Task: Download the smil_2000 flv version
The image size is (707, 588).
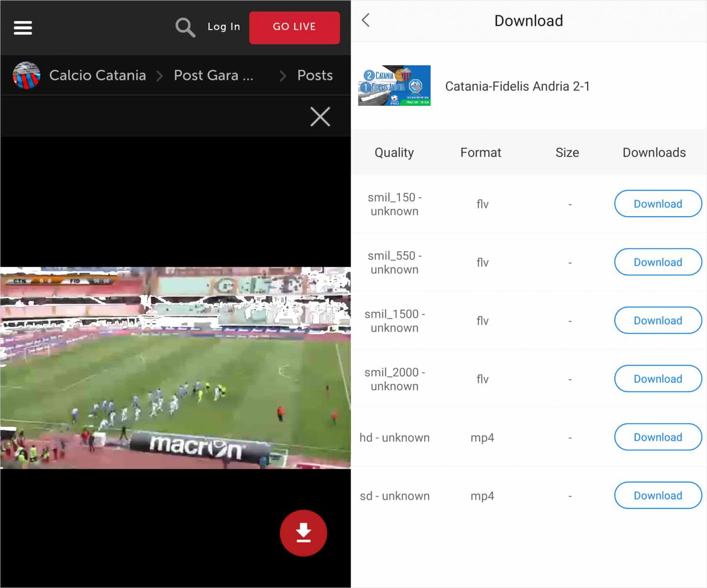Action: tap(658, 378)
